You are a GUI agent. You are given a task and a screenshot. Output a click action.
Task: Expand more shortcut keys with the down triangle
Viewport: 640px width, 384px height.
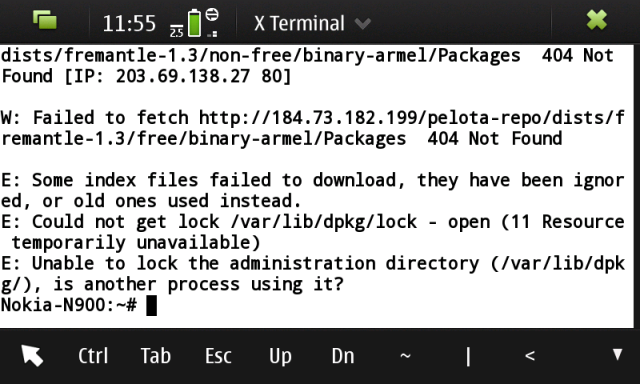pos(618,354)
